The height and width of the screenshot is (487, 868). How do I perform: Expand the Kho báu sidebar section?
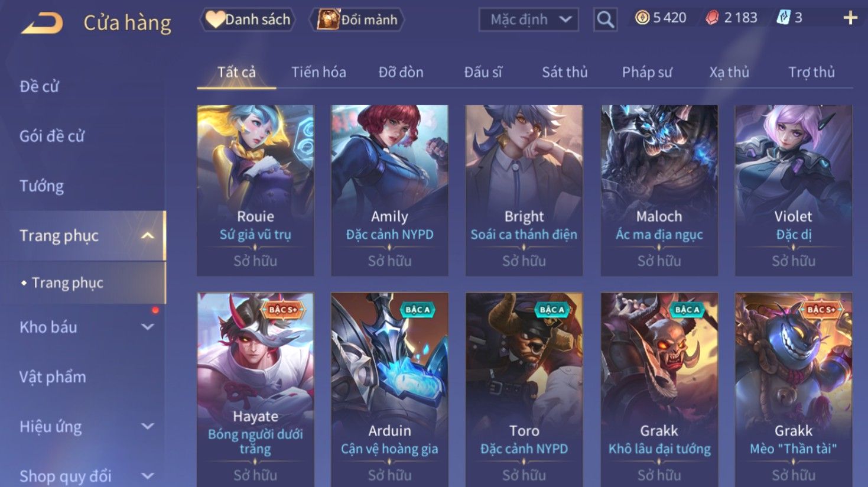pyautogui.click(x=148, y=327)
